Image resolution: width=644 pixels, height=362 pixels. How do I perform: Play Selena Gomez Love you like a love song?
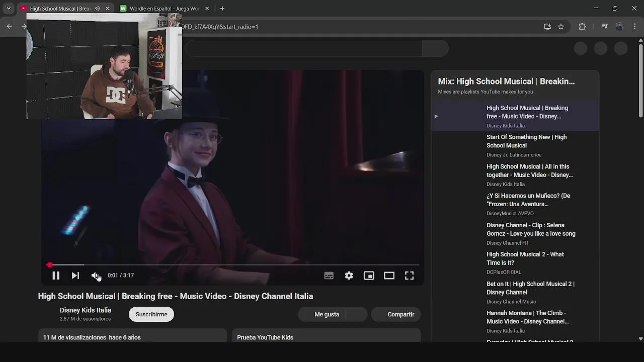coord(515,234)
